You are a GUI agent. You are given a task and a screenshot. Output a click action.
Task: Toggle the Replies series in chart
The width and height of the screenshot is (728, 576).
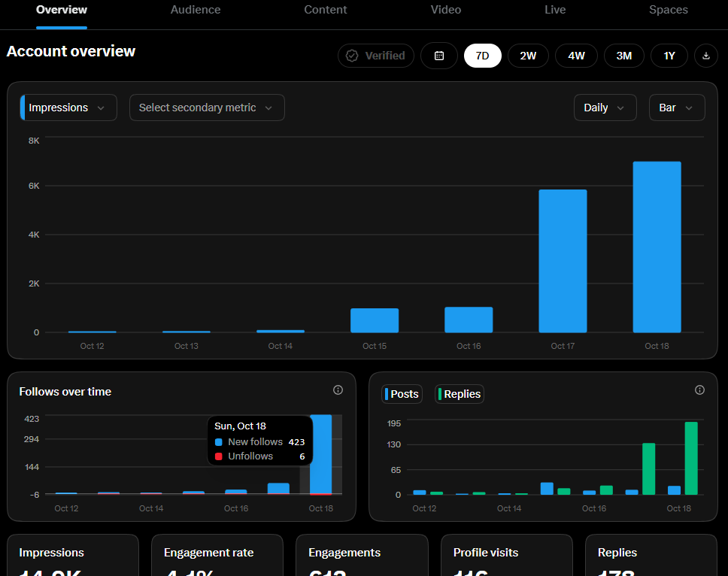coord(460,394)
